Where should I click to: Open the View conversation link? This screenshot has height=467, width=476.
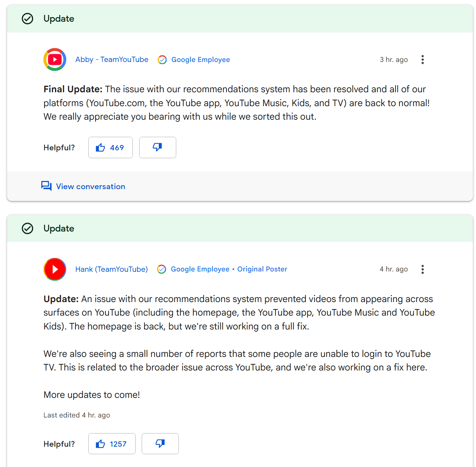(x=90, y=186)
